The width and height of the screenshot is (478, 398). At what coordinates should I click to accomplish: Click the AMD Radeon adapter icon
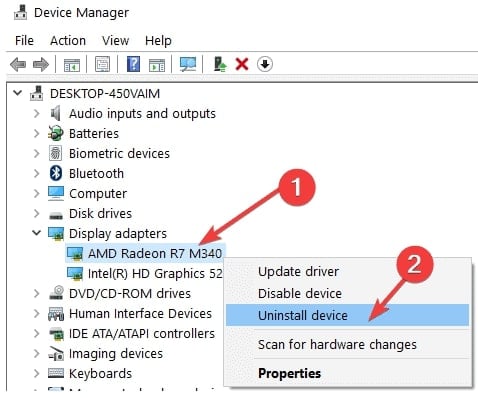(75, 254)
